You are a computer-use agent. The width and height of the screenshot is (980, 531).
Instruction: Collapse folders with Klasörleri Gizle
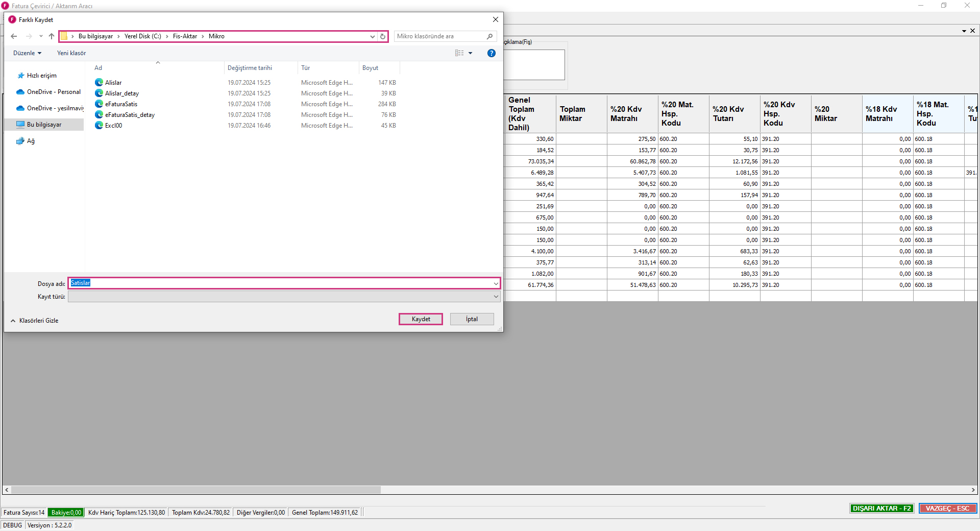[x=35, y=321]
